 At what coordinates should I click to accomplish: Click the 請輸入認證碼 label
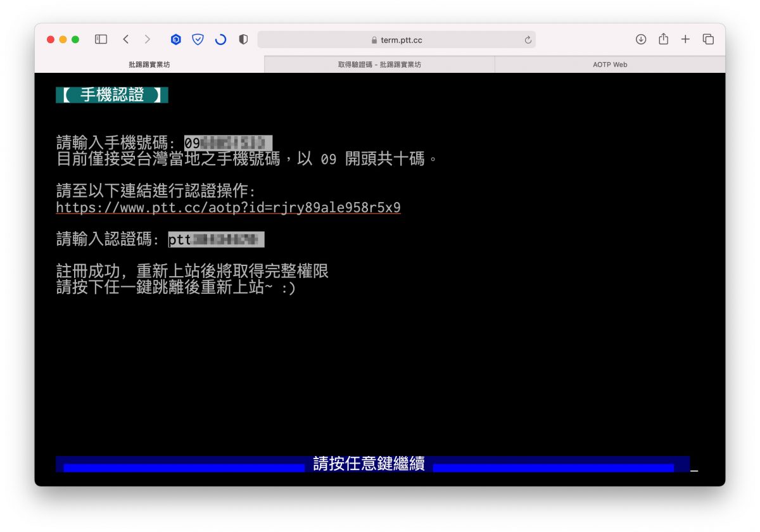[x=108, y=239]
